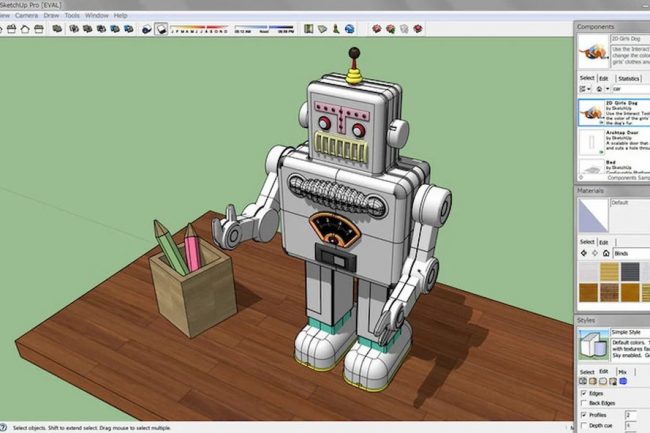Click the Statistics tab in Components
Image resolution: width=650 pixels, height=433 pixels.
pyautogui.click(x=629, y=78)
